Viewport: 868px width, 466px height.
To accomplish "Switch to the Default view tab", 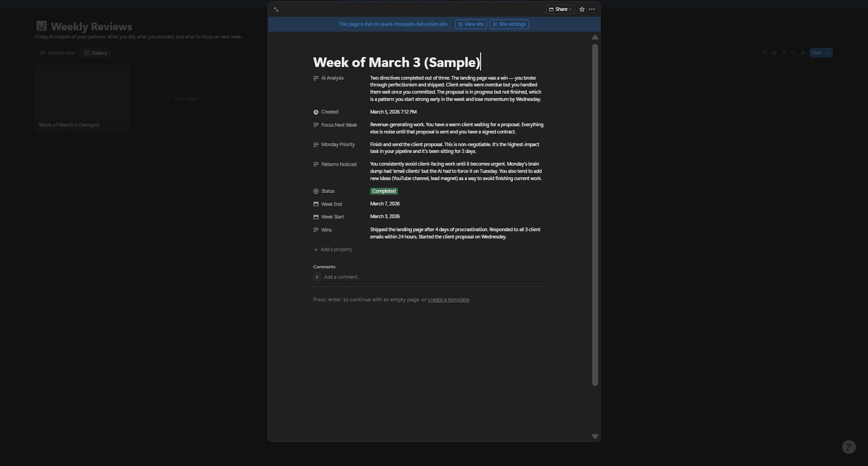I will click(57, 53).
